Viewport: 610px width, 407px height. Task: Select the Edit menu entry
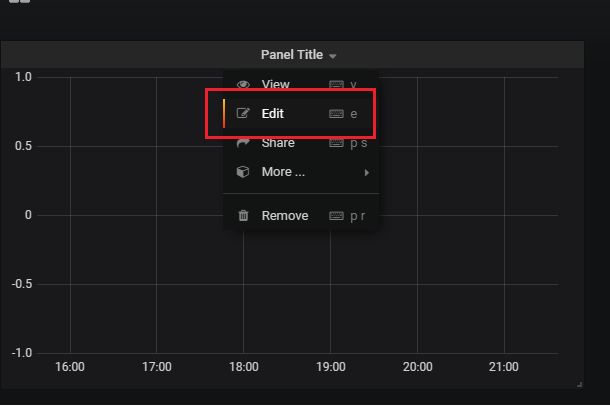273,114
